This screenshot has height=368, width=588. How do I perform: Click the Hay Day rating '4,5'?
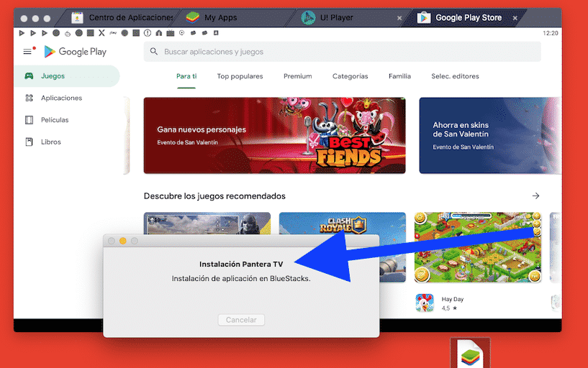[x=445, y=308]
